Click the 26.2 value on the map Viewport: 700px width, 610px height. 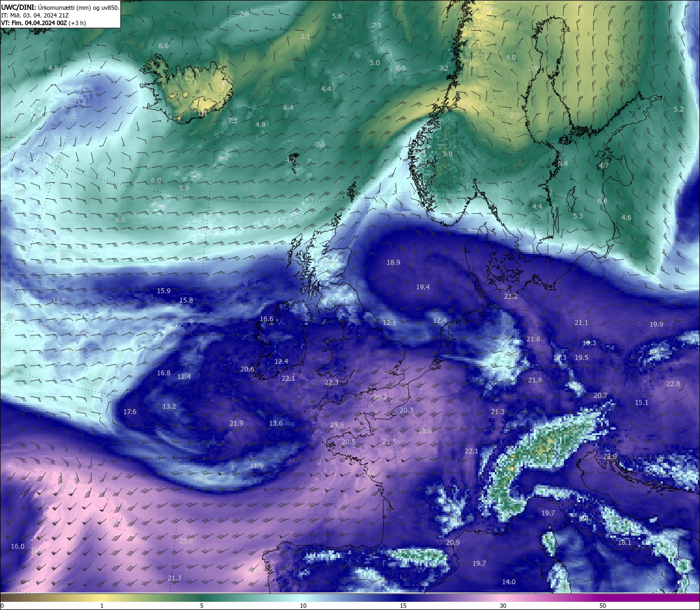pyautogui.click(x=380, y=397)
